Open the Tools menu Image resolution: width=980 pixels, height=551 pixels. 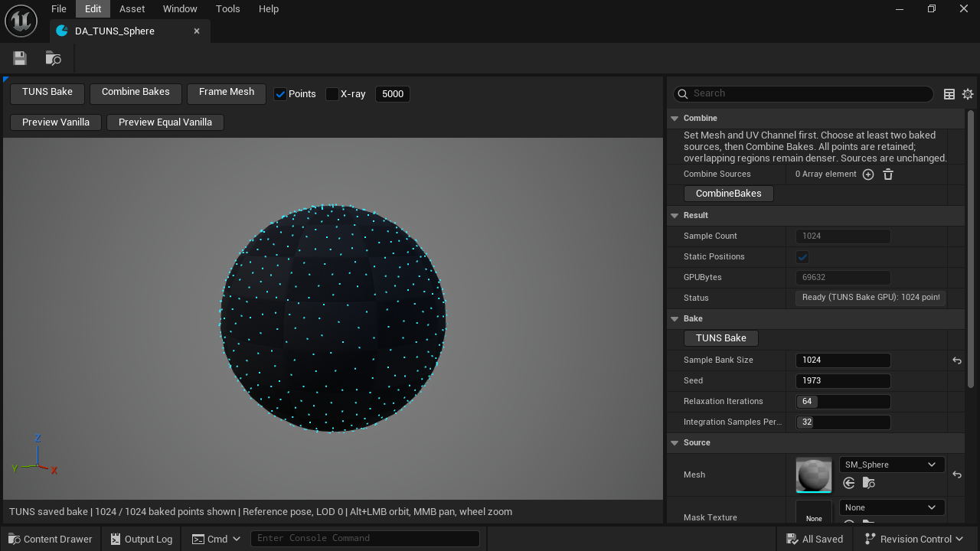(227, 9)
